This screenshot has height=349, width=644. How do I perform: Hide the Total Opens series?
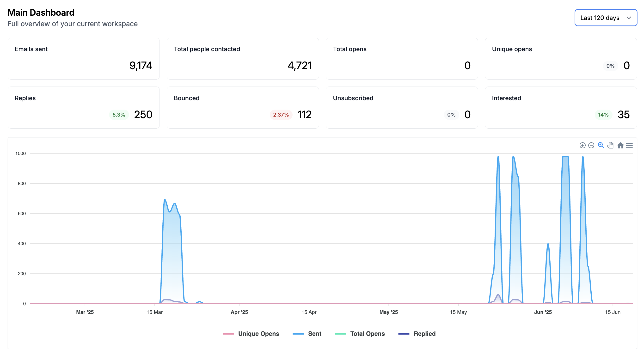pos(367,333)
